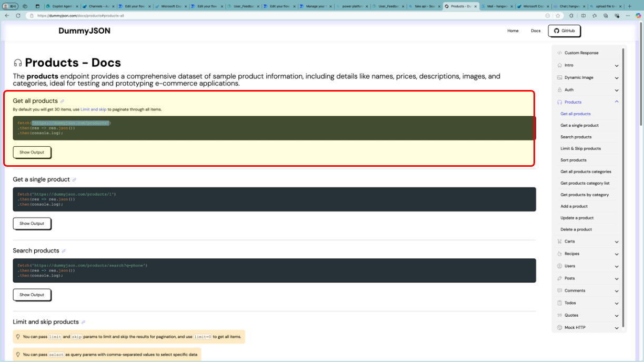
Task: Close the Channels browser tab
Action: click(113, 6)
